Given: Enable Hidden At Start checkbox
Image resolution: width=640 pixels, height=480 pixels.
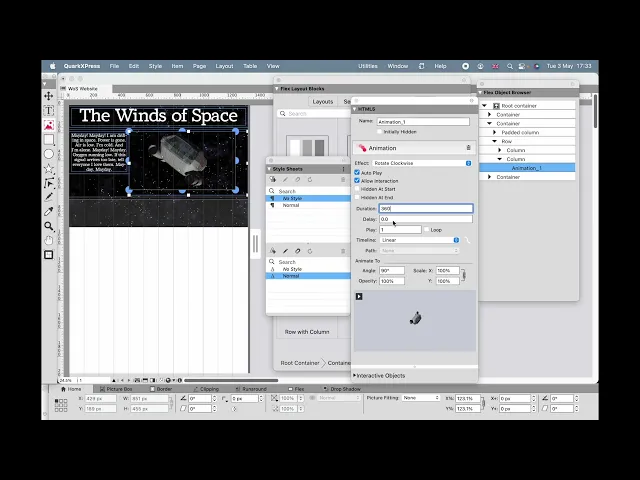Looking at the screenshot, I should (x=357, y=189).
